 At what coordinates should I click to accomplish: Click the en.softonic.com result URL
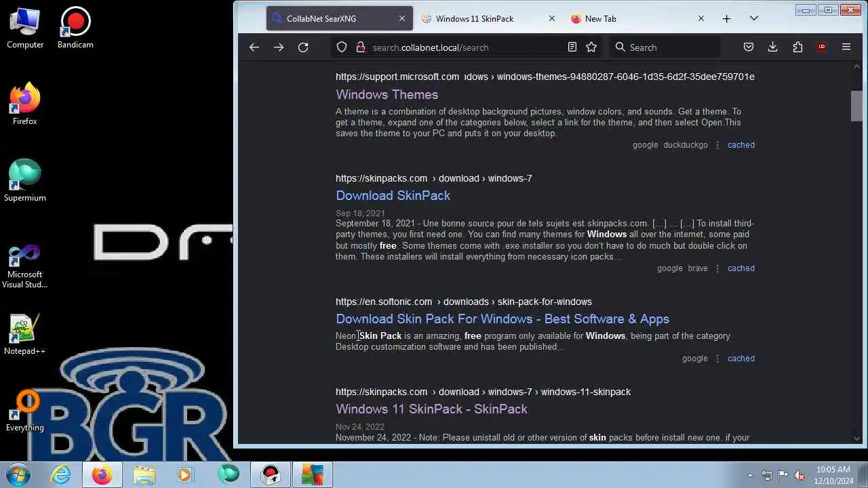click(464, 302)
